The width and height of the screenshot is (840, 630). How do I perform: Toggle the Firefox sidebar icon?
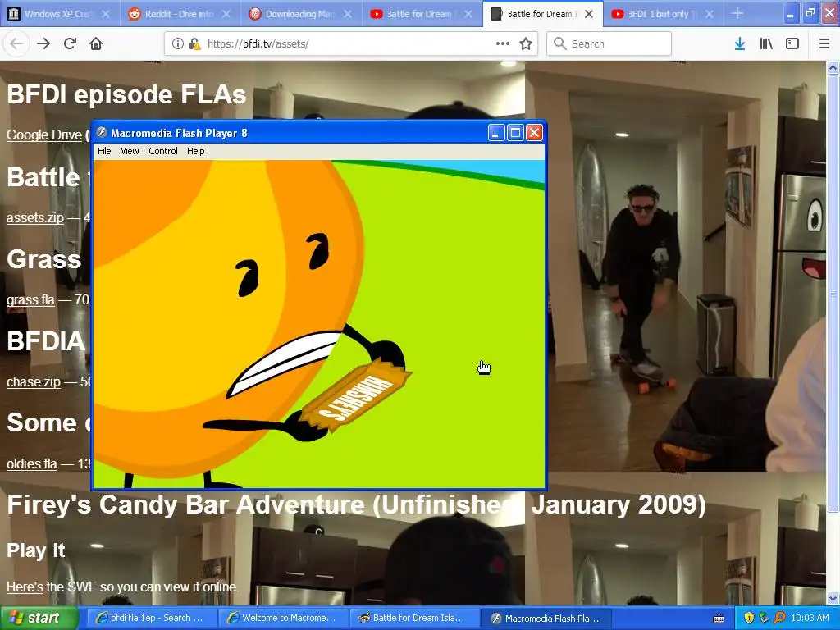point(792,43)
